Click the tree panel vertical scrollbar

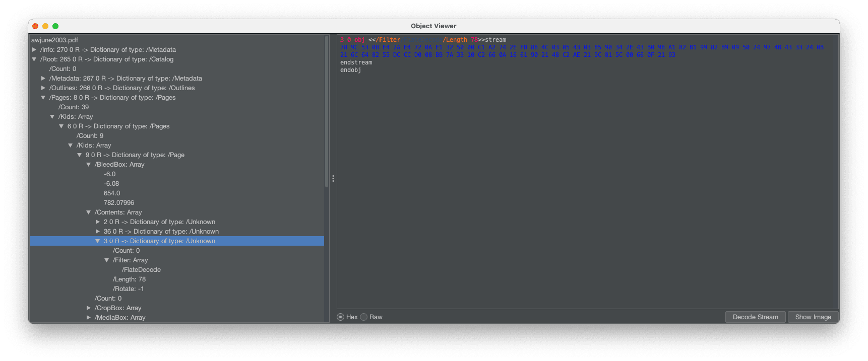(327, 111)
